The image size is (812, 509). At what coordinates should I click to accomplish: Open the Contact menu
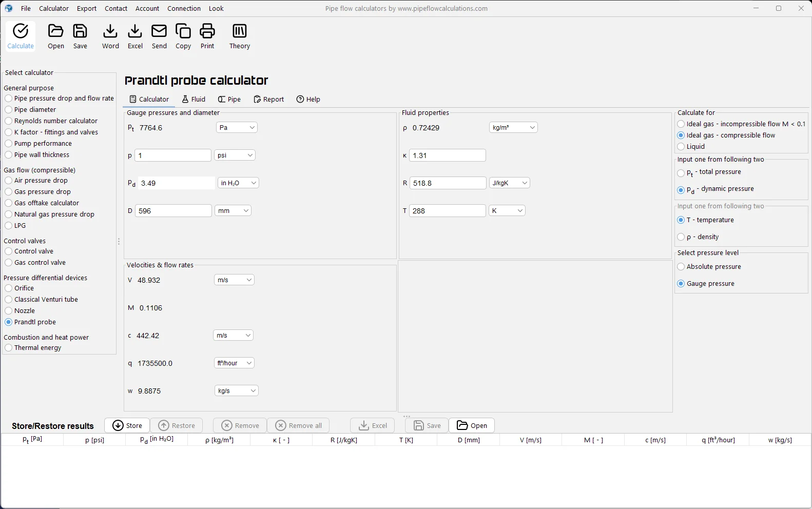click(x=116, y=8)
